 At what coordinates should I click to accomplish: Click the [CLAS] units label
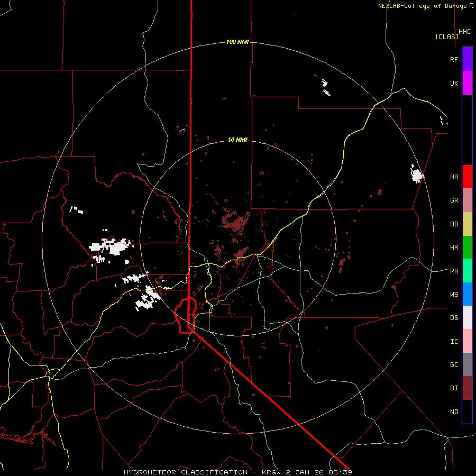(447, 36)
